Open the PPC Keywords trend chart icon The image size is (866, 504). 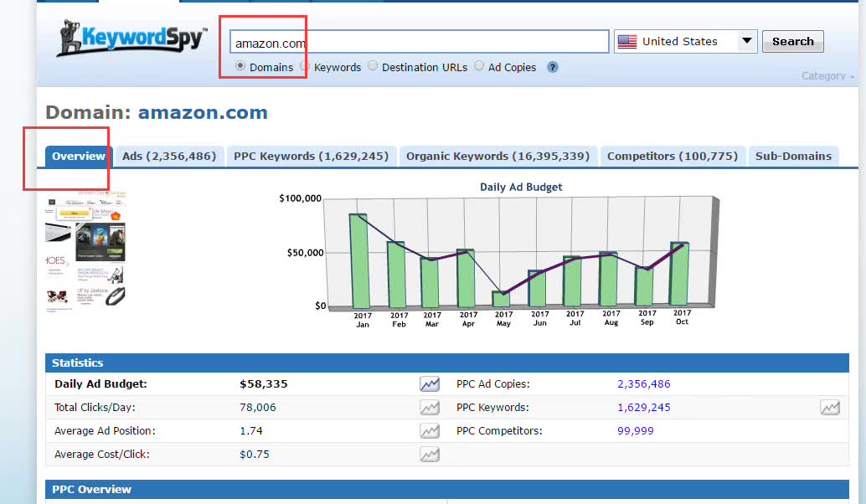point(829,408)
